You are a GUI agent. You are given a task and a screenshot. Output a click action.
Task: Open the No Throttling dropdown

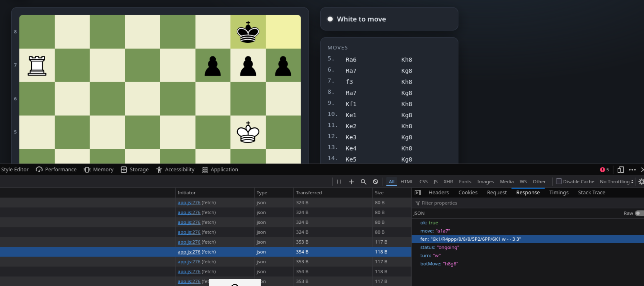pyautogui.click(x=616, y=182)
